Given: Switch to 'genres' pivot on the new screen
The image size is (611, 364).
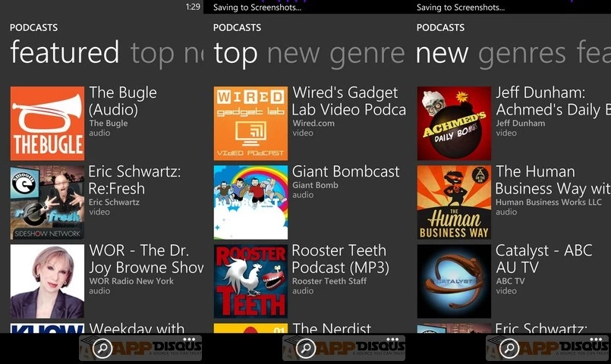Looking at the screenshot, I should [521, 55].
